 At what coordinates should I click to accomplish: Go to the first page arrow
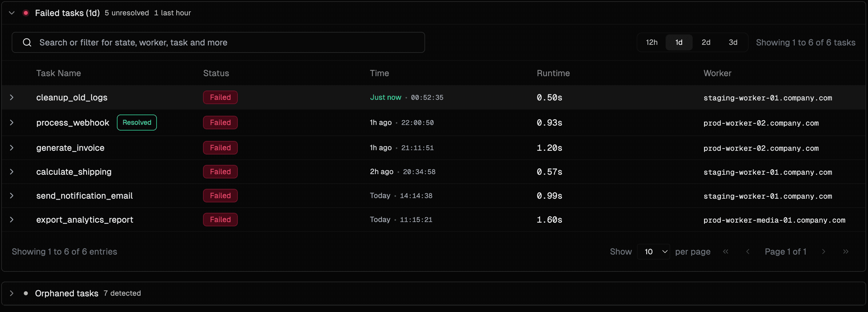726,252
